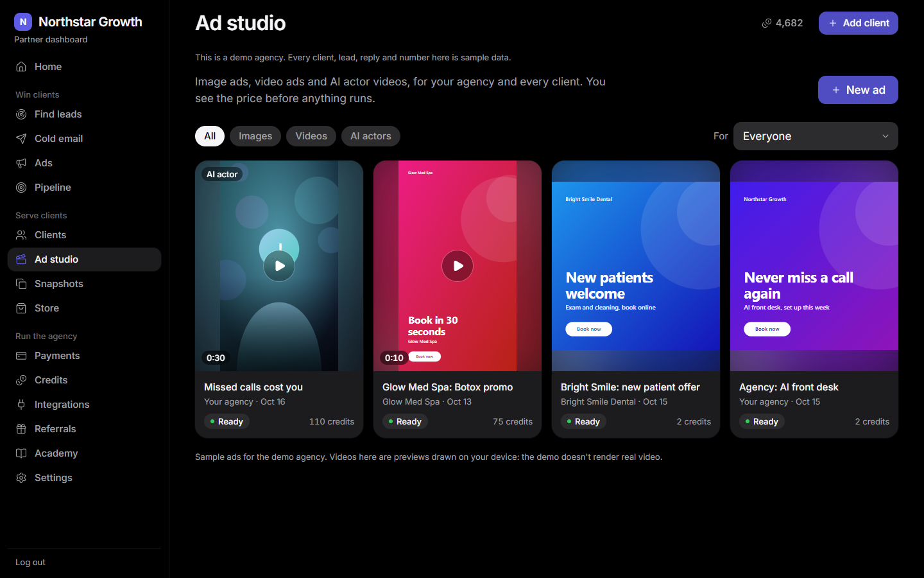924x578 pixels.
Task: Click the 75 credits label
Action: [x=513, y=422]
